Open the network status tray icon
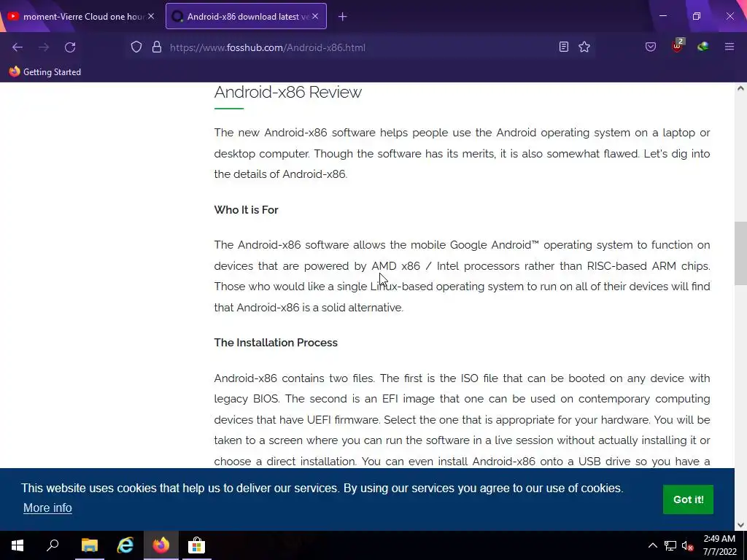 click(670, 545)
